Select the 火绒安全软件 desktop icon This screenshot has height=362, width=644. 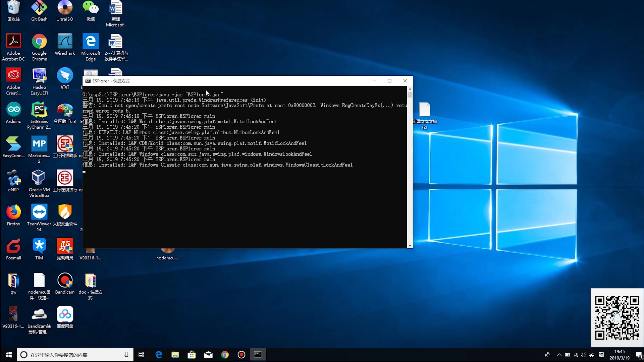click(x=65, y=215)
